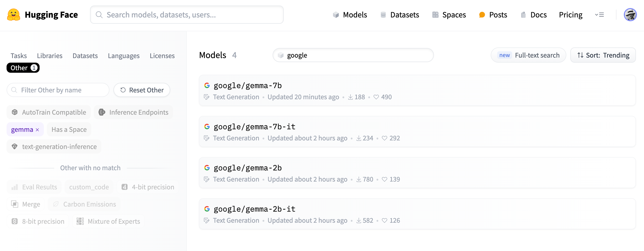Toggle the Has a Space filter
This screenshot has width=644, height=251.
69,130
